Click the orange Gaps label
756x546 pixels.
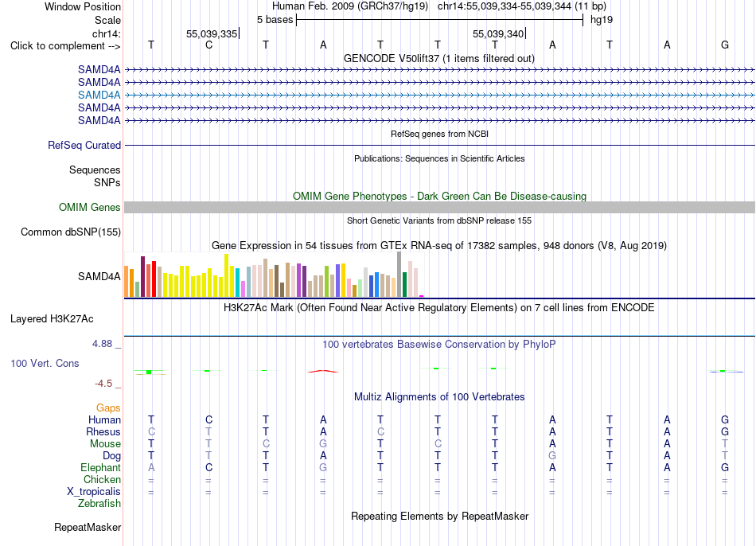(x=108, y=408)
